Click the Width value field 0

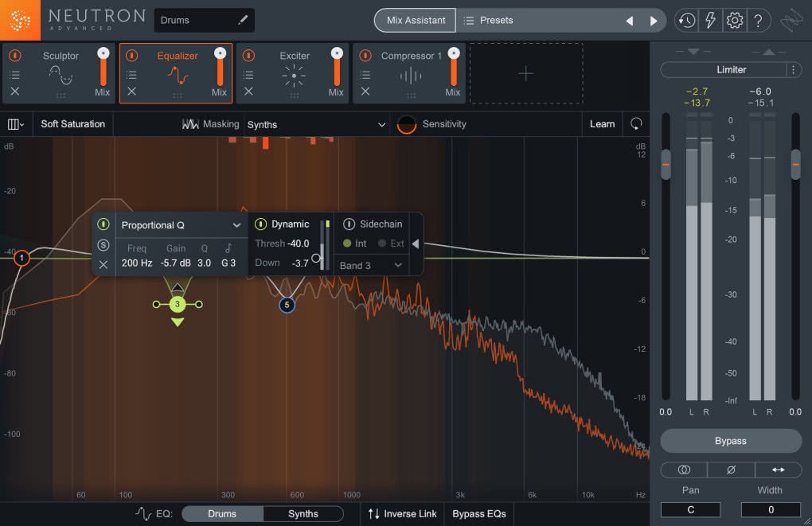click(x=771, y=509)
